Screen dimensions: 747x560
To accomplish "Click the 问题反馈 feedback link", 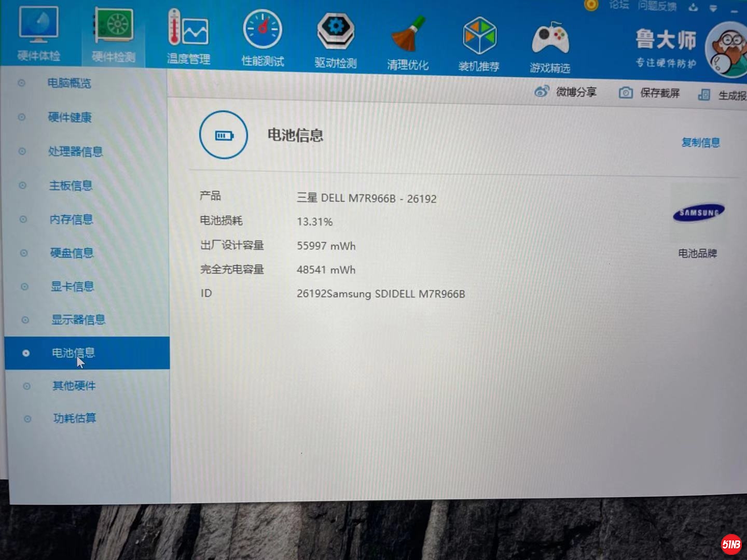I will point(657,6).
